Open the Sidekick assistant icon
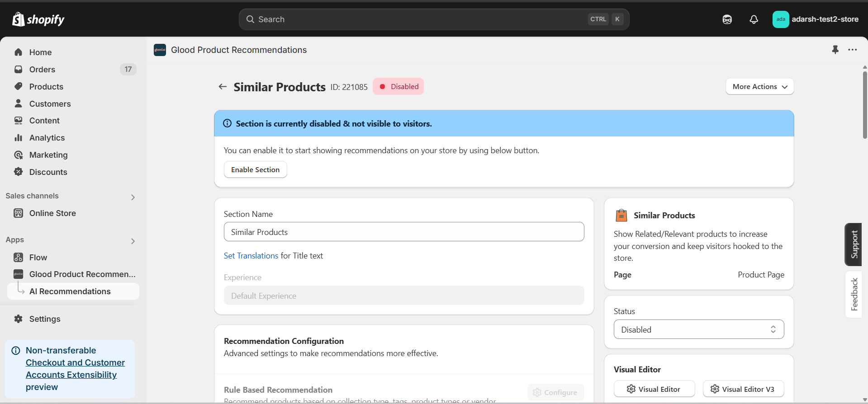 pyautogui.click(x=727, y=19)
